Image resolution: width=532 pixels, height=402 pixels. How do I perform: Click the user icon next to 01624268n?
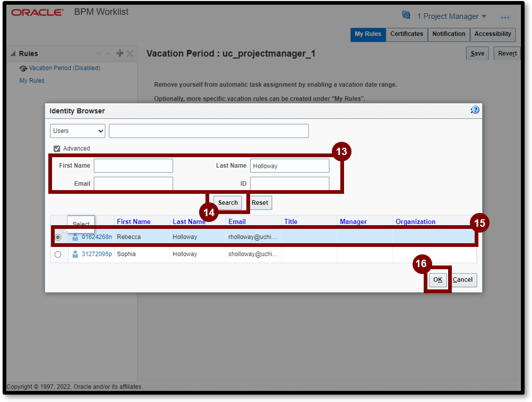coord(75,237)
